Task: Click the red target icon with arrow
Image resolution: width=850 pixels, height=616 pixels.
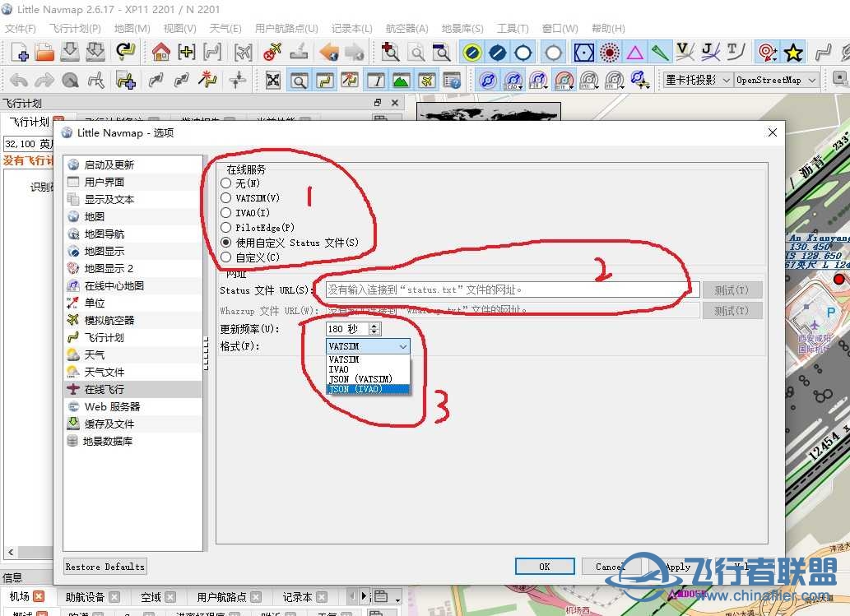Action: 768,53
